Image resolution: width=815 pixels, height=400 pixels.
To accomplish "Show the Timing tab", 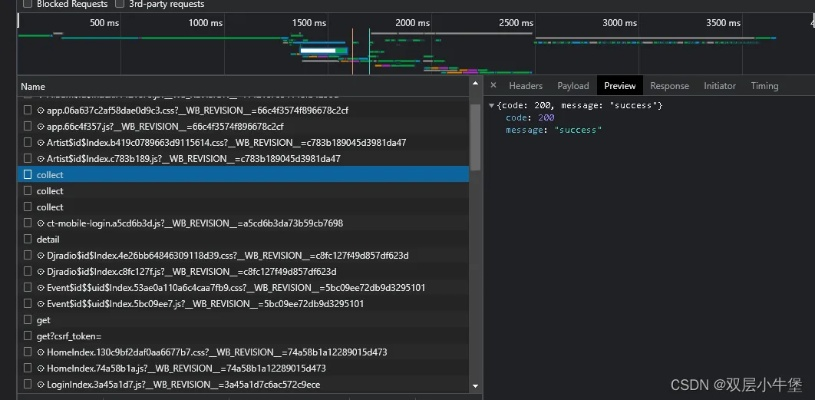I will pyautogui.click(x=764, y=86).
